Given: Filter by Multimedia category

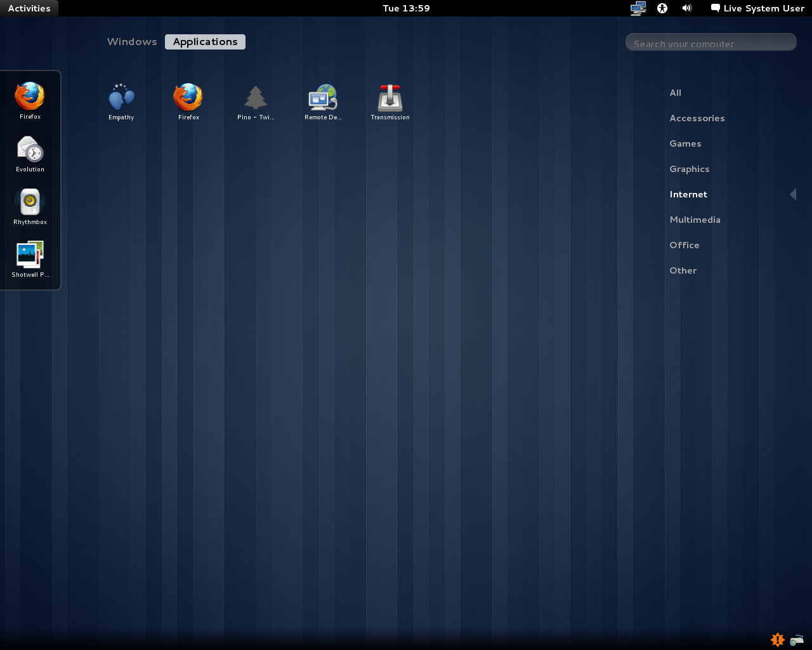Looking at the screenshot, I should click(x=695, y=220).
